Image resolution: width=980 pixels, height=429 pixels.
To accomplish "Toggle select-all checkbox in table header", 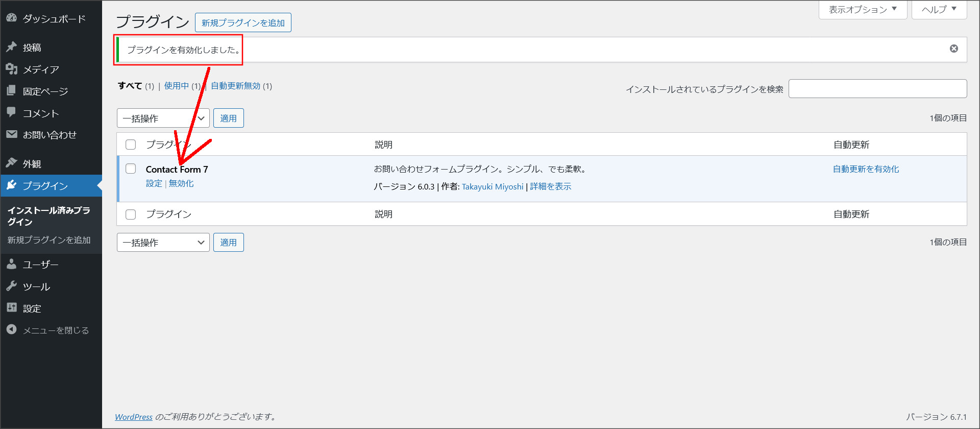I will pos(131,145).
